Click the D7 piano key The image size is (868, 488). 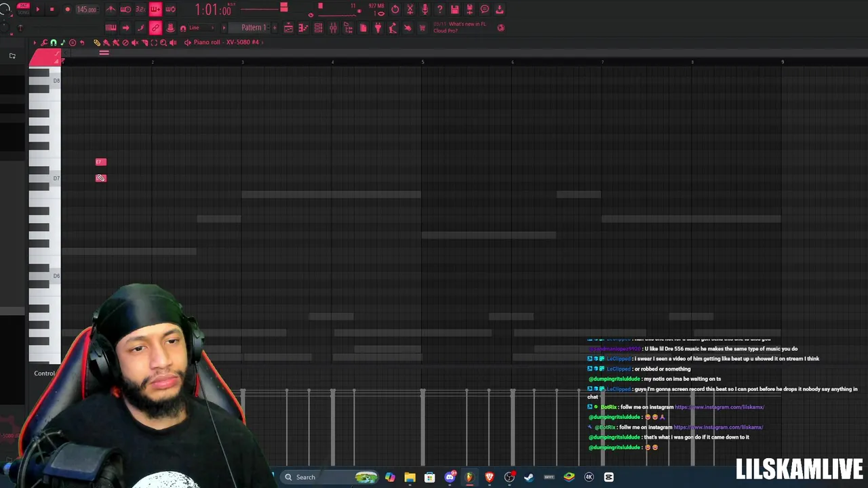point(45,178)
